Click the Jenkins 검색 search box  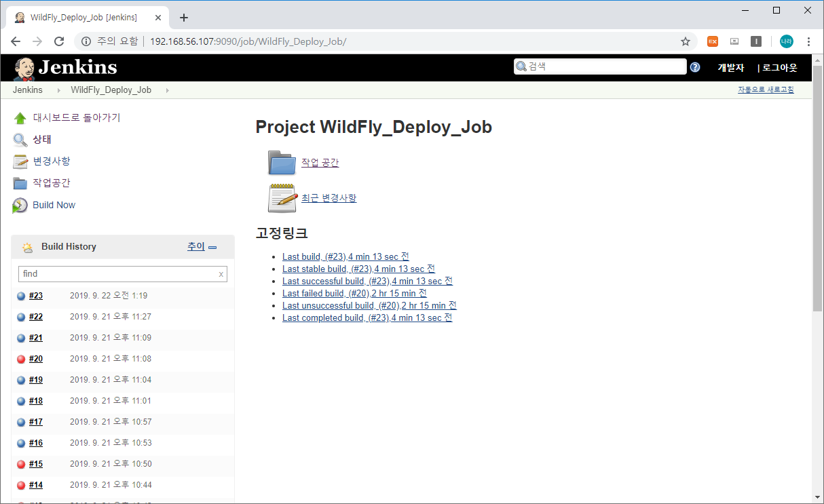[x=600, y=66]
